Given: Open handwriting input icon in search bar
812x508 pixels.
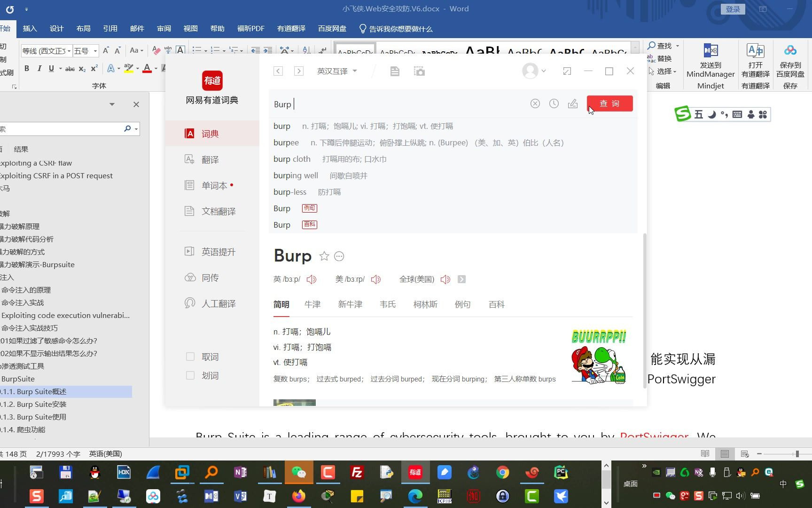Looking at the screenshot, I should [573, 103].
